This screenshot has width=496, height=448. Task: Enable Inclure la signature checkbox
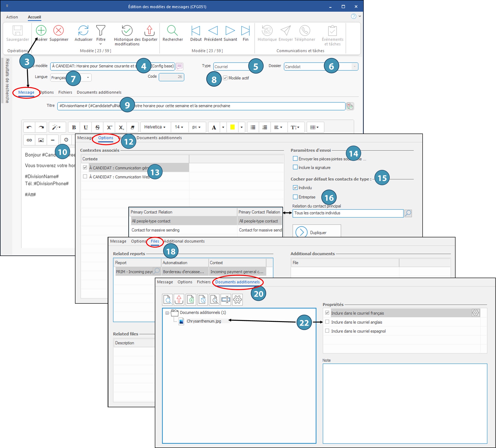(x=295, y=167)
